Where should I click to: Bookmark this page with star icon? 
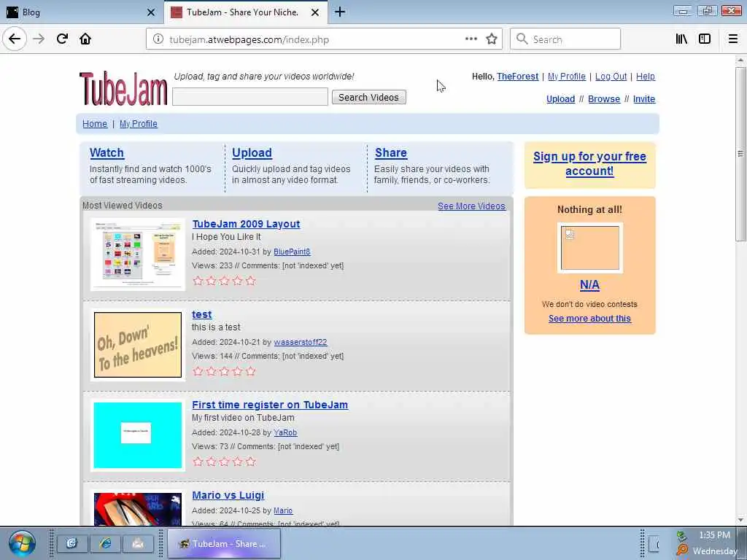(492, 39)
